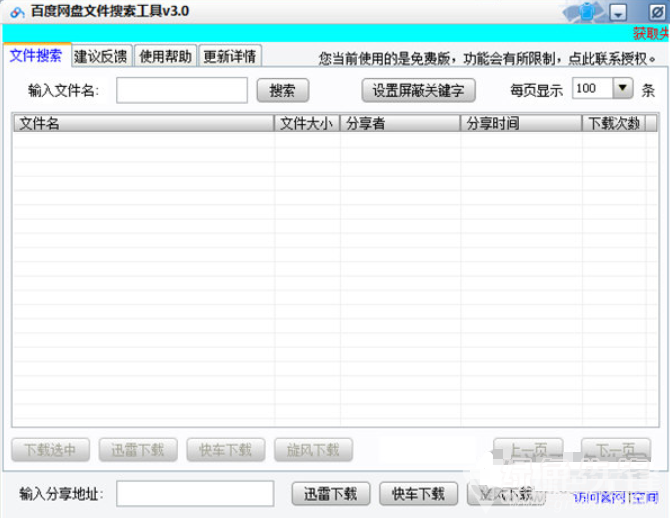The width and height of the screenshot is (670, 518).
Task: Open the skin shirt icon in title bar
Action: [588, 12]
